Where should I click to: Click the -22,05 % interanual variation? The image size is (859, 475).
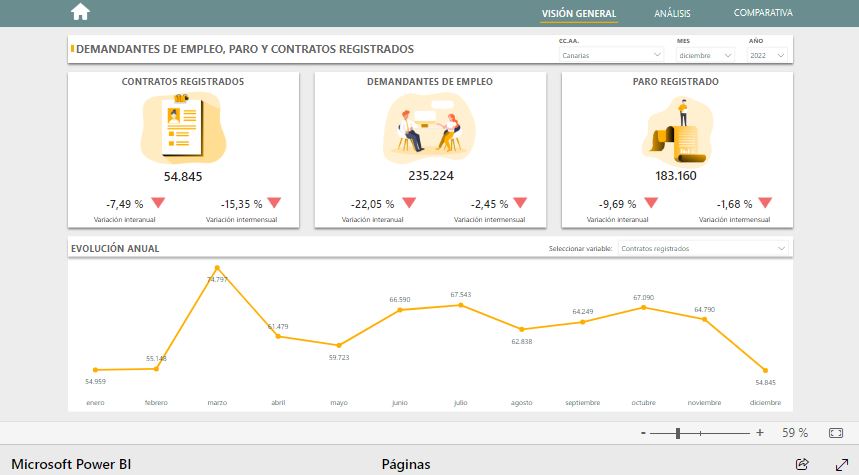pos(373,204)
